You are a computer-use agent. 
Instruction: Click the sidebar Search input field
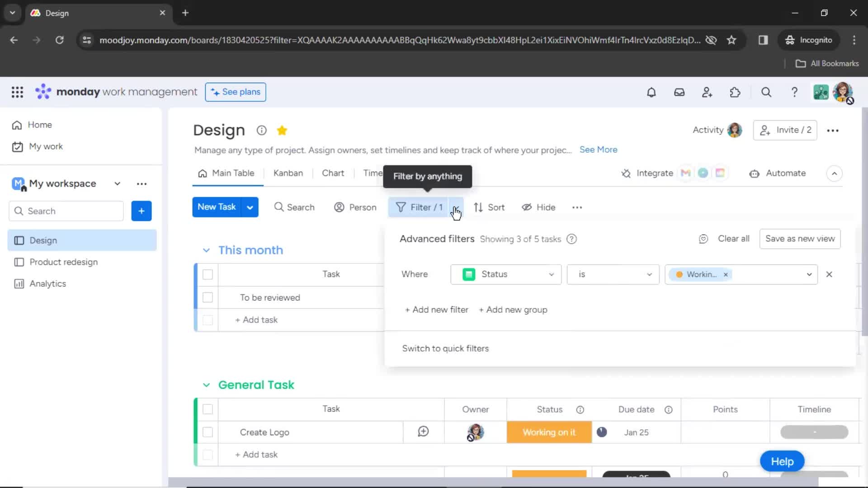66,211
